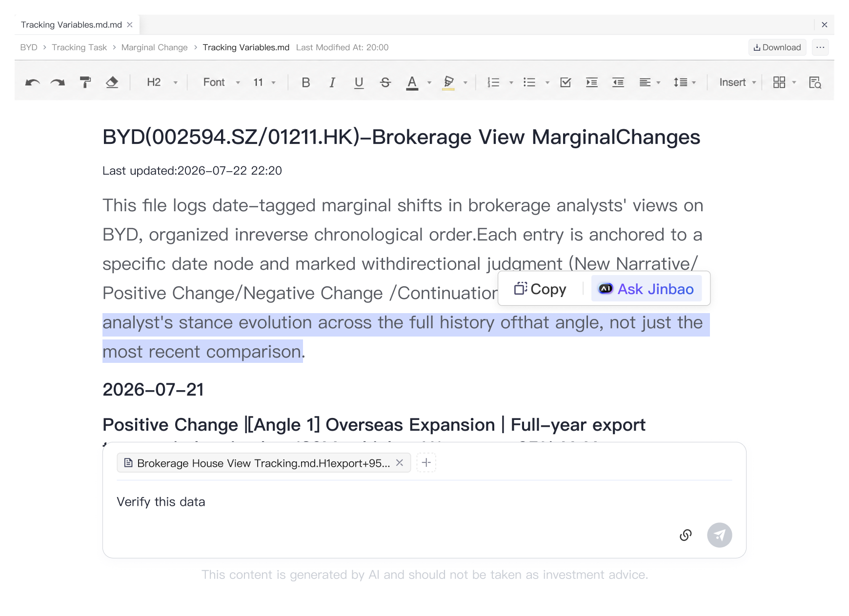The image size is (849, 616).
Task: Click the document title heading
Action: [401, 137]
